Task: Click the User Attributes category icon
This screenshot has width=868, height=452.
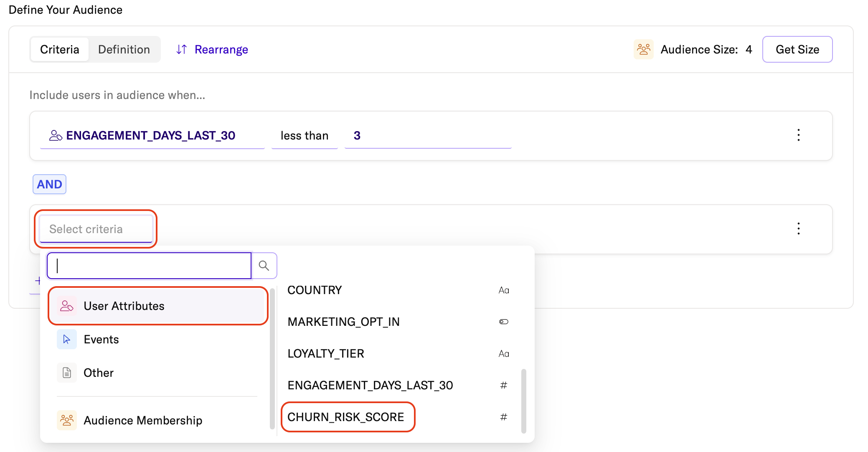Action: click(x=67, y=306)
